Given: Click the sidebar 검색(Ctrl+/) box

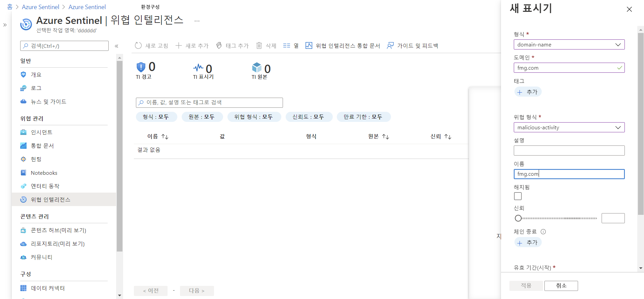Looking at the screenshot, I should (x=64, y=46).
